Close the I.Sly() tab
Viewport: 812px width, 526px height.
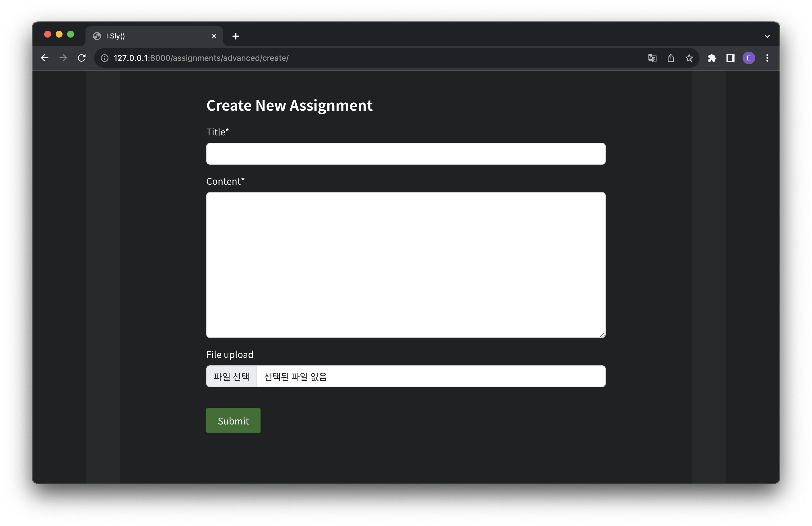pos(214,36)
